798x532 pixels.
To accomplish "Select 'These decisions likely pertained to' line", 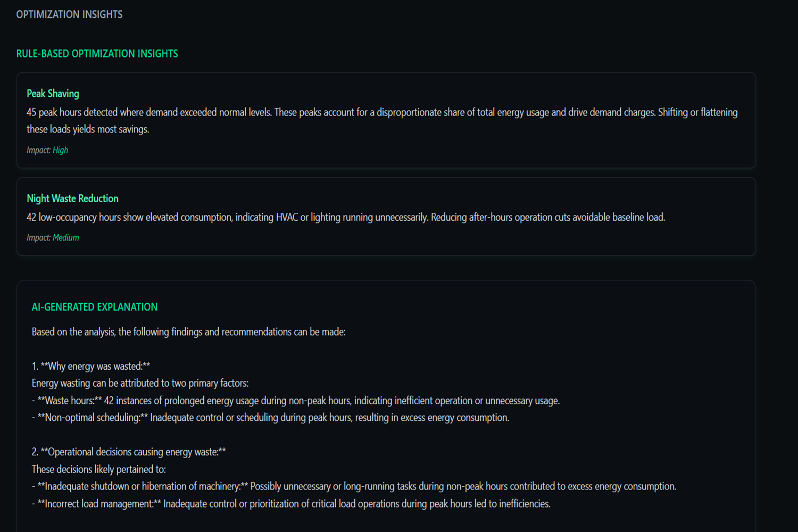I will pos(98,469).
